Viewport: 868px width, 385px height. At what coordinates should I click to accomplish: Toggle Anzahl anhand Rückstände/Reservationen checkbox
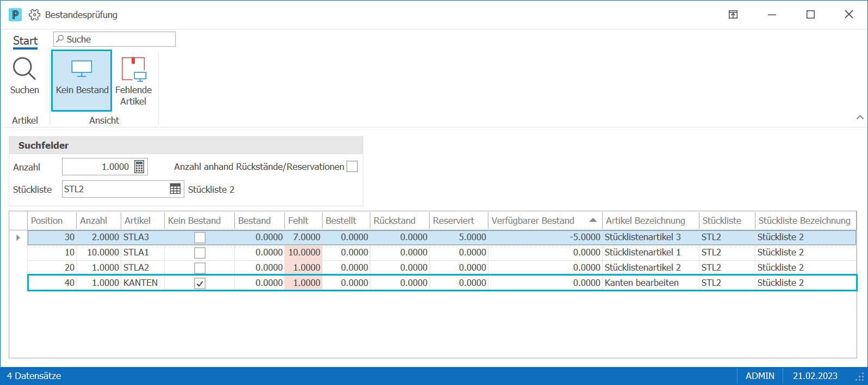352,167
